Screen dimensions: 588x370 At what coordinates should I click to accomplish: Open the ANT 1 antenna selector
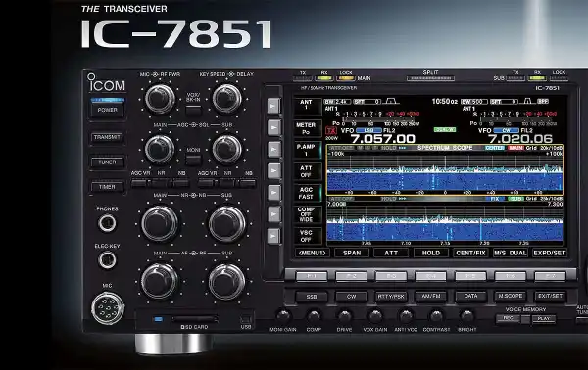(308, 107)
